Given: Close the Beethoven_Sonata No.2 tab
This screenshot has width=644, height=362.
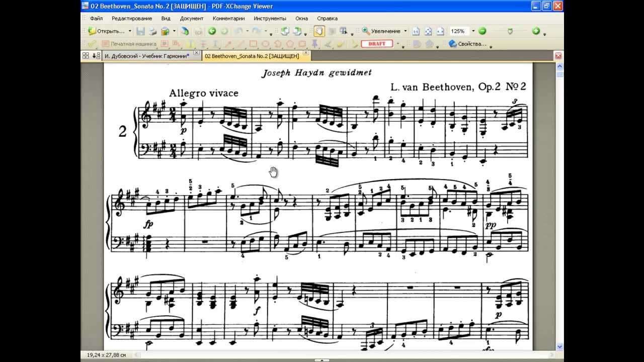Looking at the screenshot, I should click(305, 53).
